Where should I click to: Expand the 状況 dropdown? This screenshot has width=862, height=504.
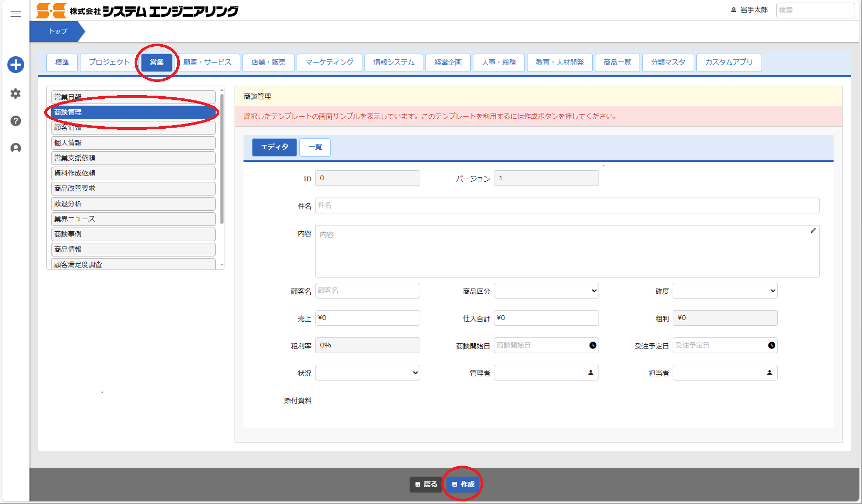click(x=367, y=373)
